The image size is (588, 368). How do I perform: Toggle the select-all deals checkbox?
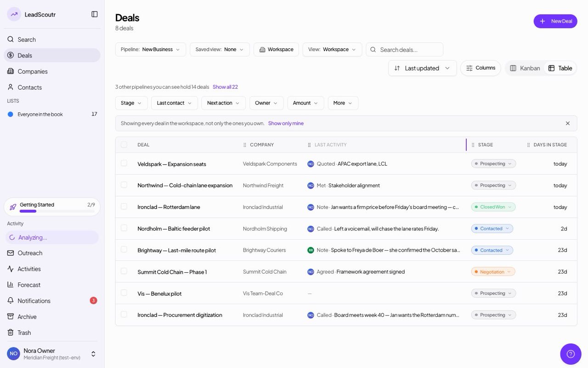[124, 144]
